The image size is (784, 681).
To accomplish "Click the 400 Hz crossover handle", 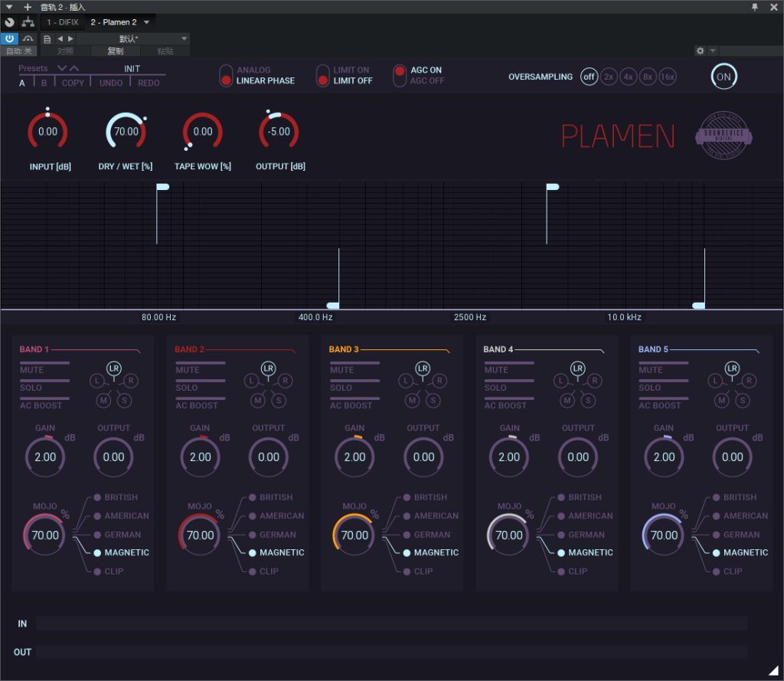I will [333, 305].
